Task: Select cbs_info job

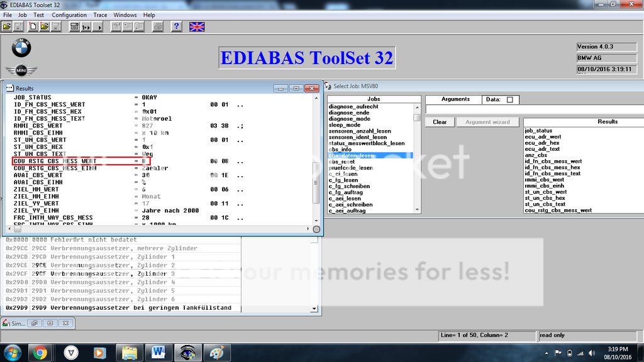Action: (340, 150)
